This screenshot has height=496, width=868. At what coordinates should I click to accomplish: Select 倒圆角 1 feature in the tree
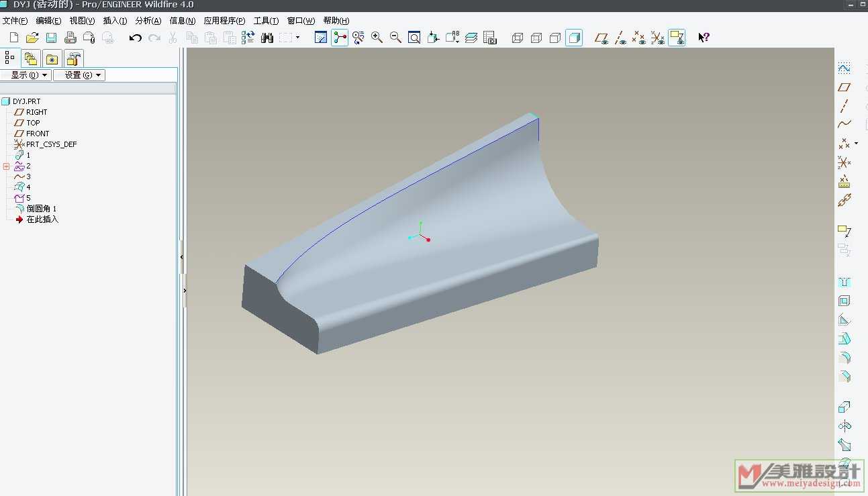click(41, 209)
